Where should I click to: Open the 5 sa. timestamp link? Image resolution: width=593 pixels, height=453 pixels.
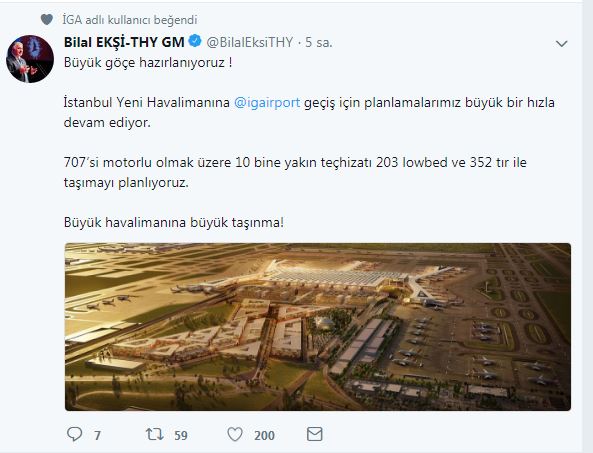coord(319,42)
